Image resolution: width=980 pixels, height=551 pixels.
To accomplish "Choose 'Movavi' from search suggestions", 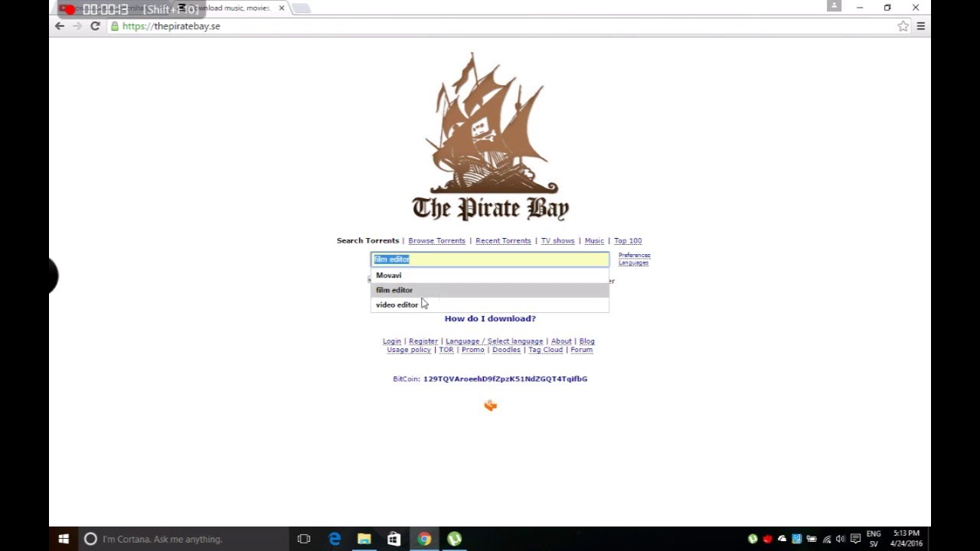I will coord(490,275).
